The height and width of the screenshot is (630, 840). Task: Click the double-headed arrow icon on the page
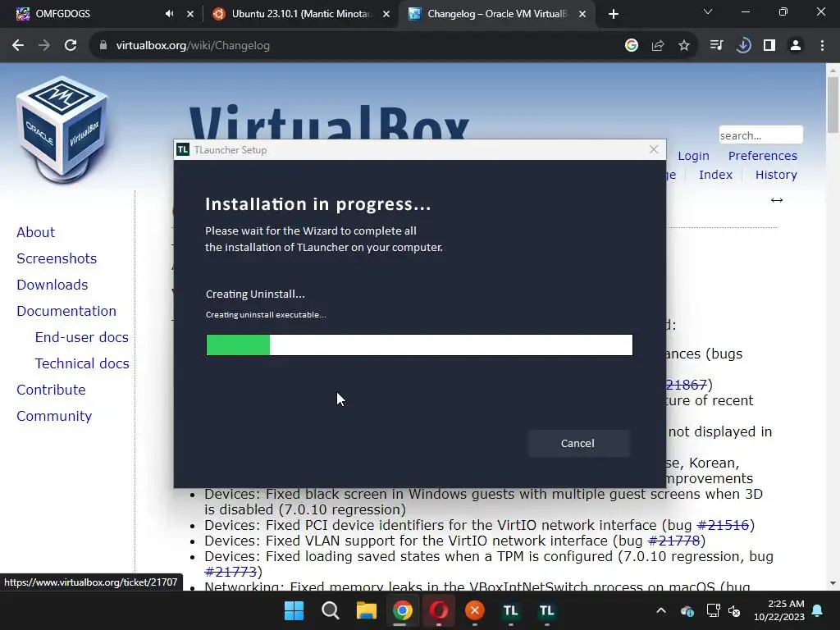777,200
